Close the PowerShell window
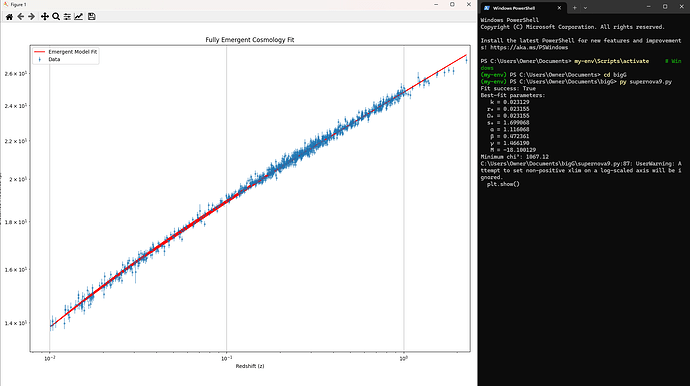The height and width of the screenshot is (386, 690). [682, 7]
